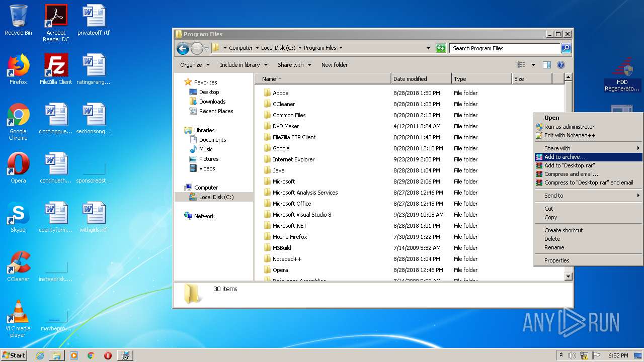
Task: Expand Share with submenu in context menu
Action: click(589, 148)
